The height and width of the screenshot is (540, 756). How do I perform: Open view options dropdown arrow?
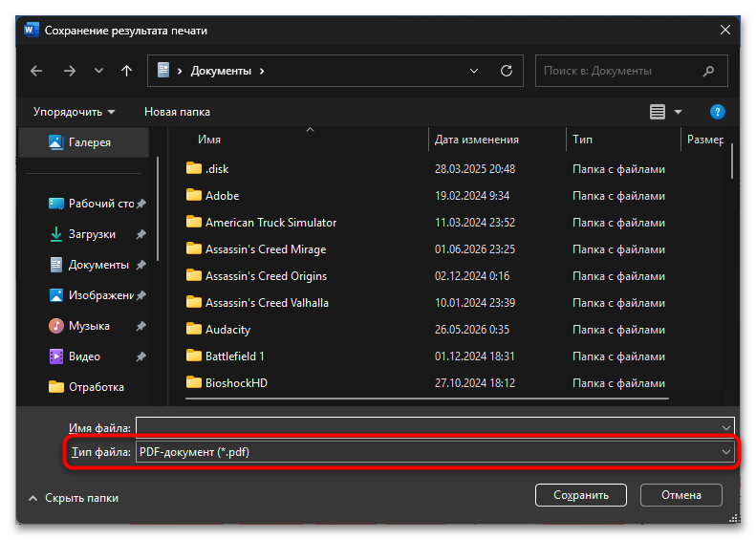pos(678,112)
